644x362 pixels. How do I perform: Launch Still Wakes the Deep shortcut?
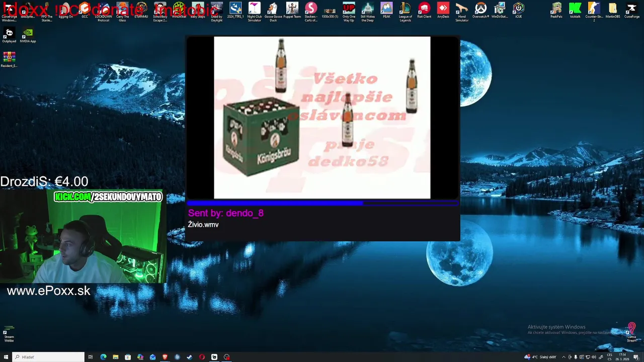[367, 12]
